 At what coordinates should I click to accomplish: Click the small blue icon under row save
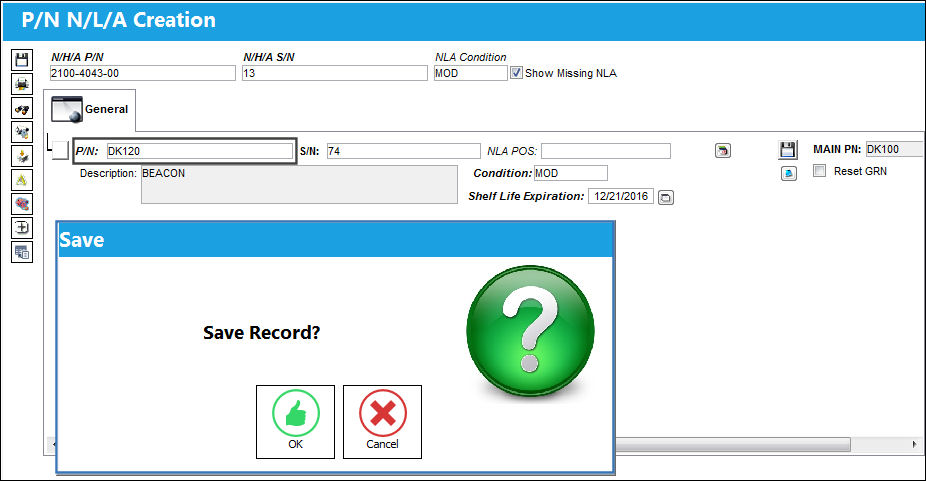click(x=788, y=174)
